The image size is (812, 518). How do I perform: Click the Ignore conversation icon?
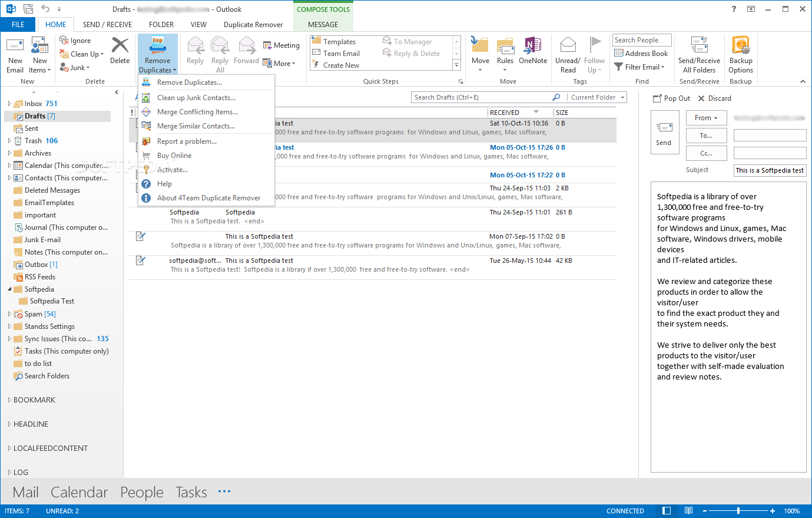[x=64, y=40]
